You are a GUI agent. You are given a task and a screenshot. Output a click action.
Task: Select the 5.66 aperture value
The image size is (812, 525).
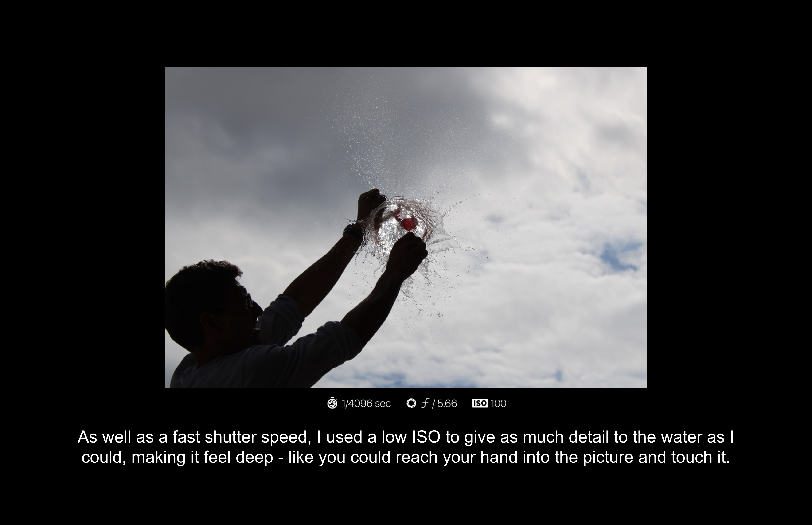tap(447, 403)
